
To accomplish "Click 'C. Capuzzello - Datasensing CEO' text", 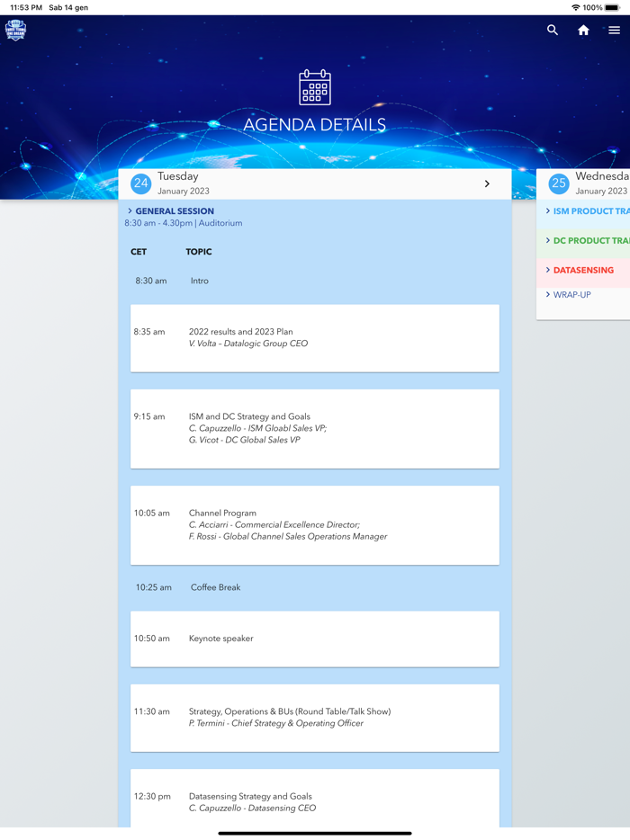I will point(252,808).
